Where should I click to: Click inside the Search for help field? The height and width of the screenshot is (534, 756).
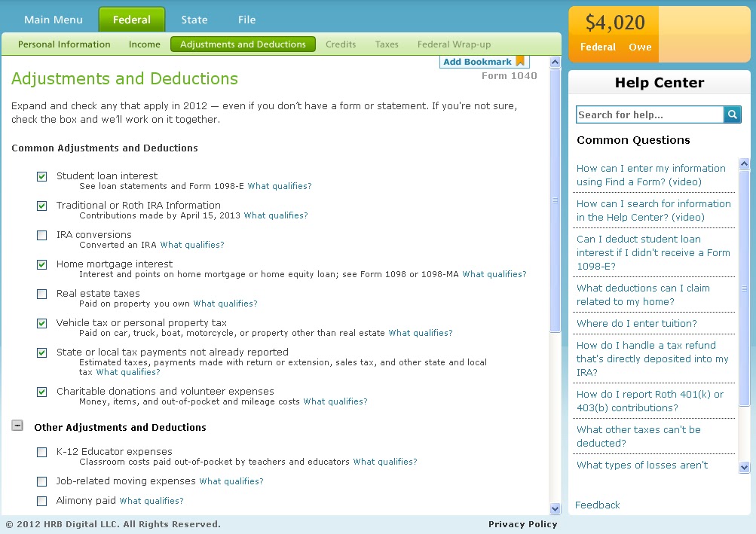pos(648,114)
